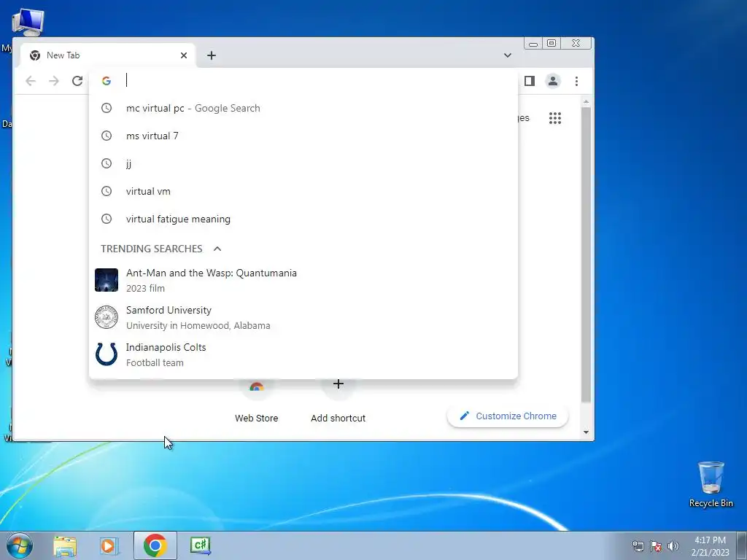Launch Windows Media Player from taskbar

tap(109, 545)
